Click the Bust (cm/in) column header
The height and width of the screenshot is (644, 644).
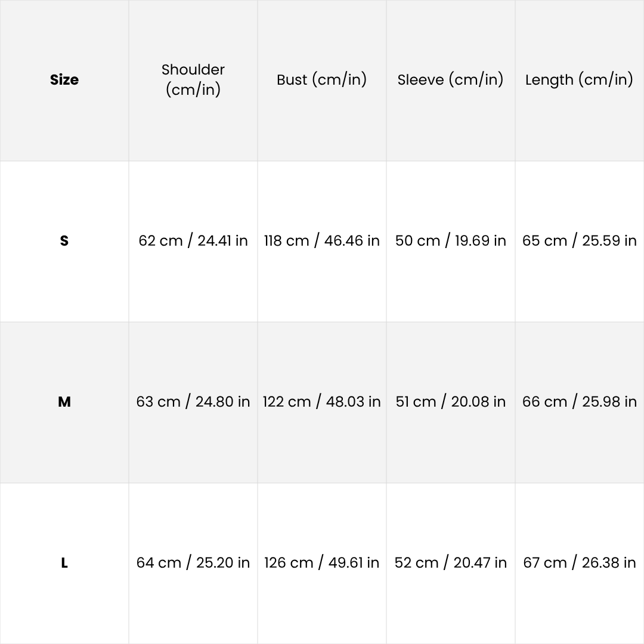[x=322, y=80]
